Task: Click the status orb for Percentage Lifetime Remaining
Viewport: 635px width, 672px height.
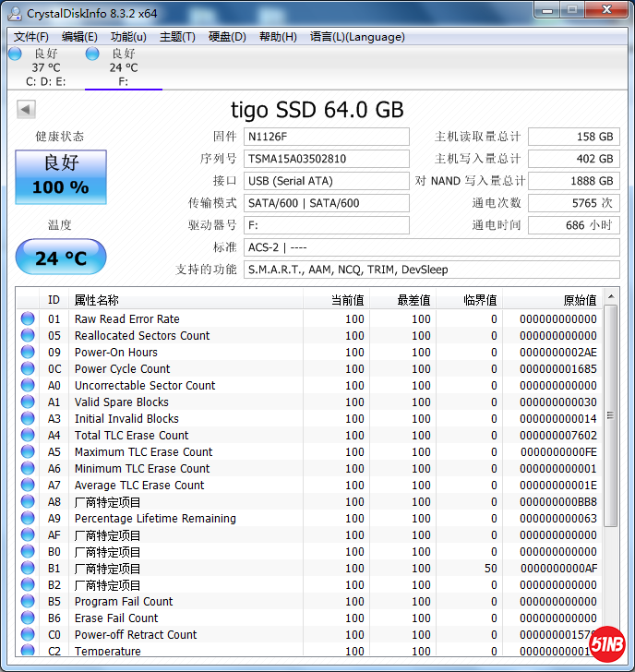Action: [x=28, y=519]
